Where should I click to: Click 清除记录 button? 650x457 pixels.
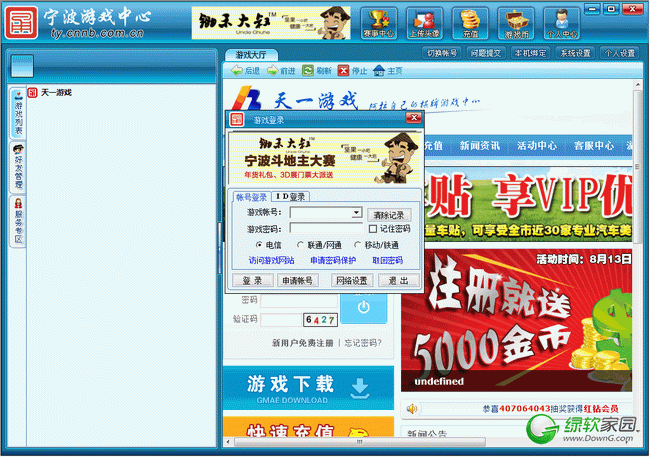tap(389, 215)
